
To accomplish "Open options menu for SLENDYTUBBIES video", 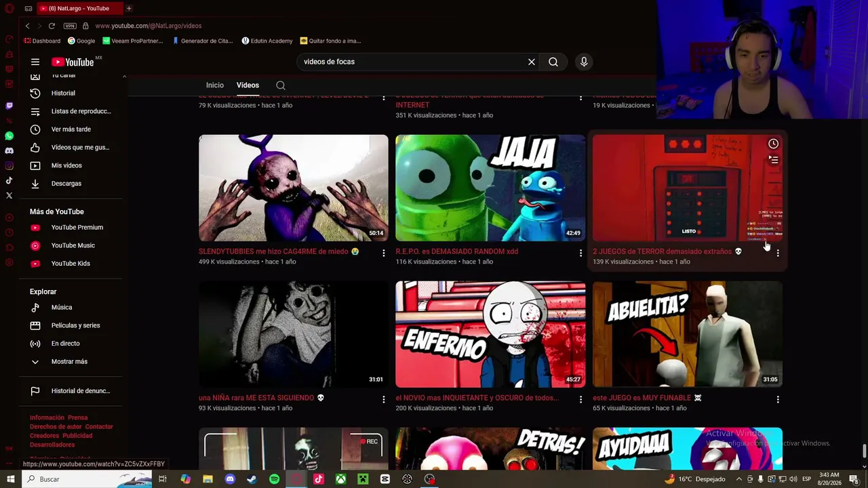I will [384, 253].
